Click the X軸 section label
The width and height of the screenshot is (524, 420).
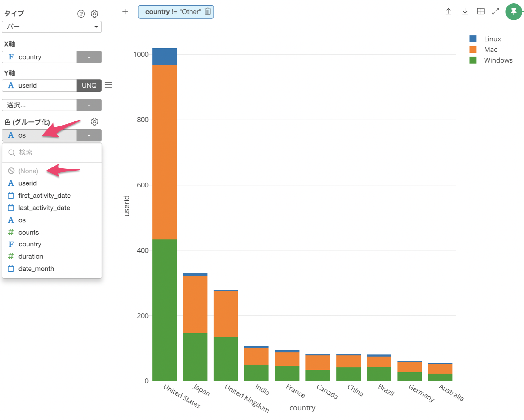10,44
